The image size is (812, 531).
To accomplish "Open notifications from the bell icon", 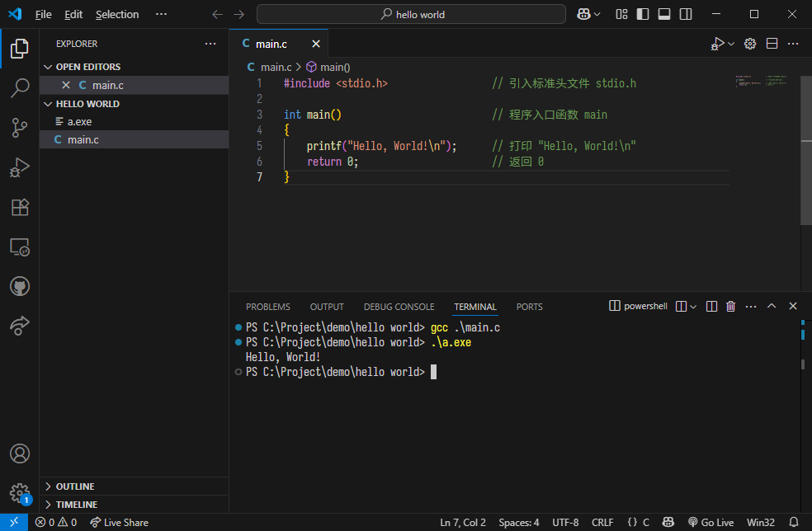I will pos(794,522).
